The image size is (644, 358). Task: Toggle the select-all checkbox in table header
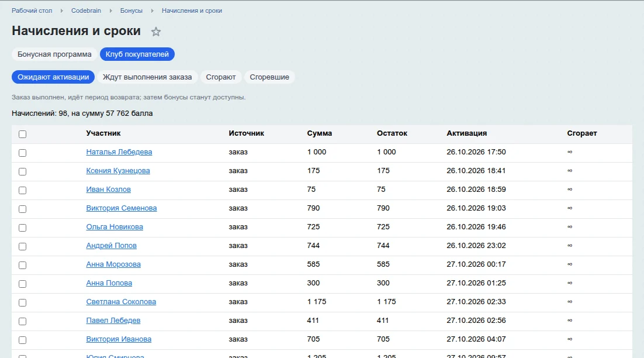coord(23,134)
